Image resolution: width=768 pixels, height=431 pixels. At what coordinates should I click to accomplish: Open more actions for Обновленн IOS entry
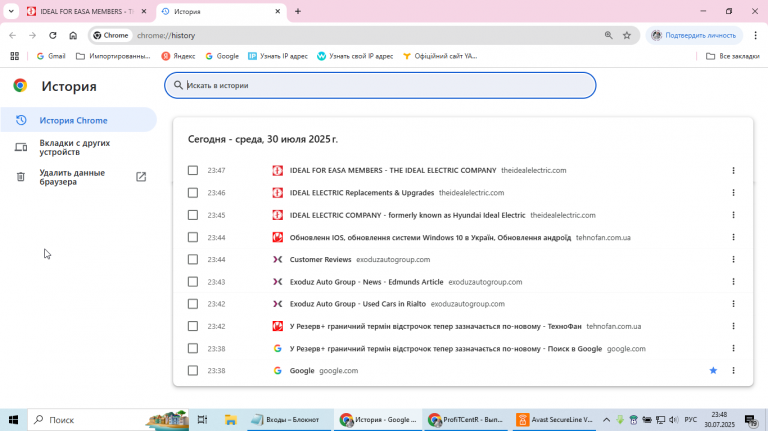pyautogui.click(x=733, y=237)
